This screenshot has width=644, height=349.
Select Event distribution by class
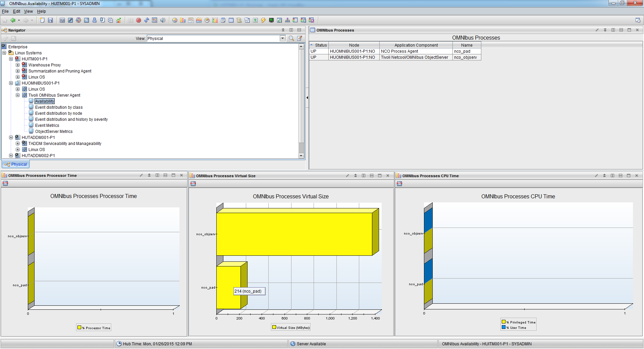(x=59, y=107)
